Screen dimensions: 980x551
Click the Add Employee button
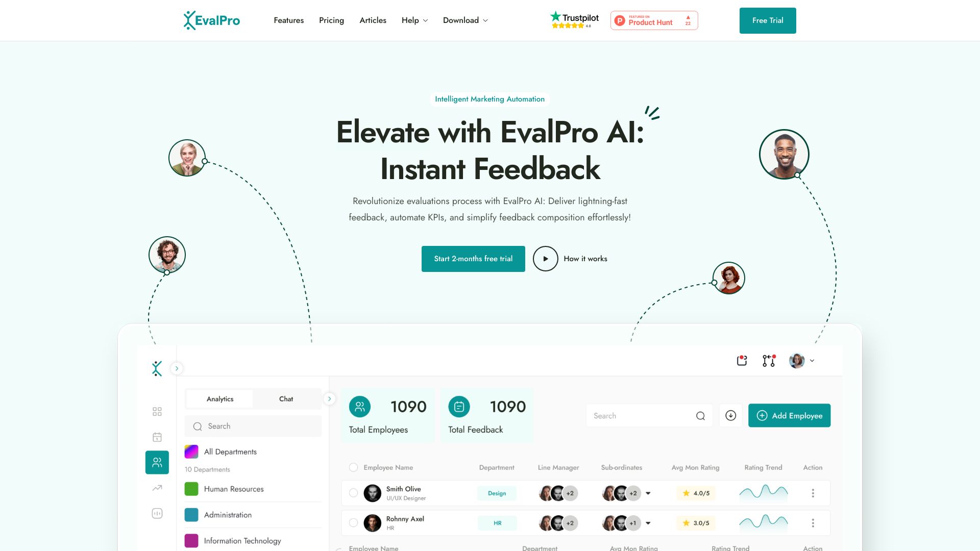point(790,416)
